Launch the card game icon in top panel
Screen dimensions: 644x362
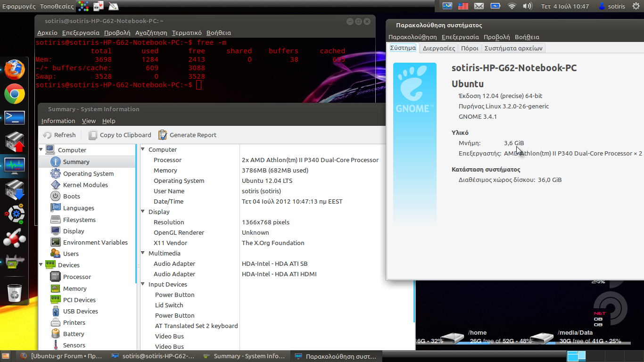click(x=98, y=6)
